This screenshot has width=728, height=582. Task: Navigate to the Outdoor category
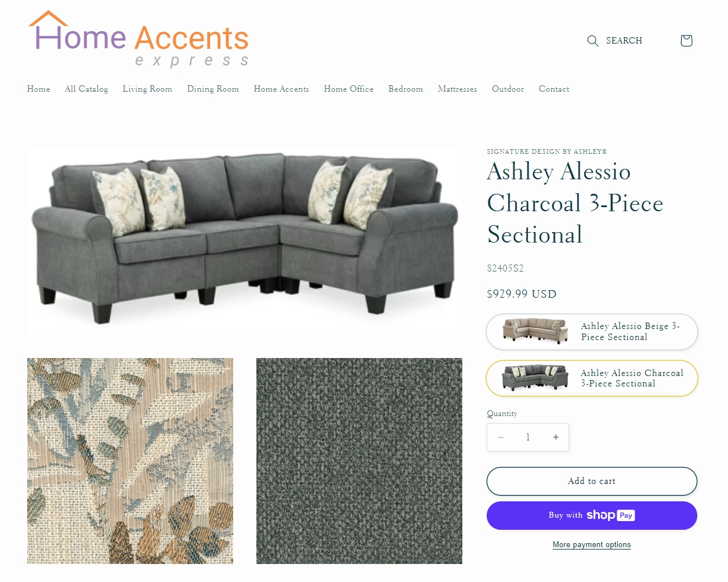[x=508, y=89]
